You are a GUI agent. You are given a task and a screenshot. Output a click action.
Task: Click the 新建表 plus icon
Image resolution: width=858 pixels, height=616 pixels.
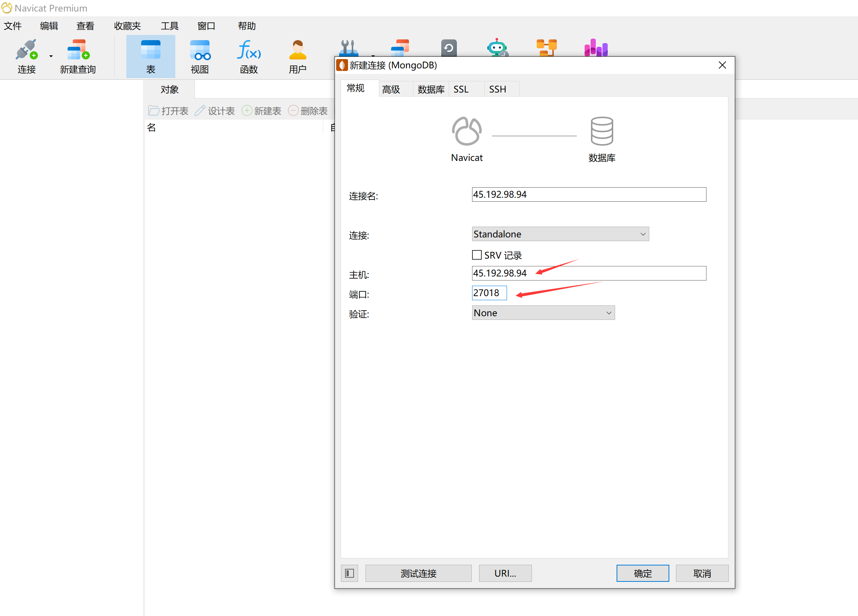click(247, 110)
